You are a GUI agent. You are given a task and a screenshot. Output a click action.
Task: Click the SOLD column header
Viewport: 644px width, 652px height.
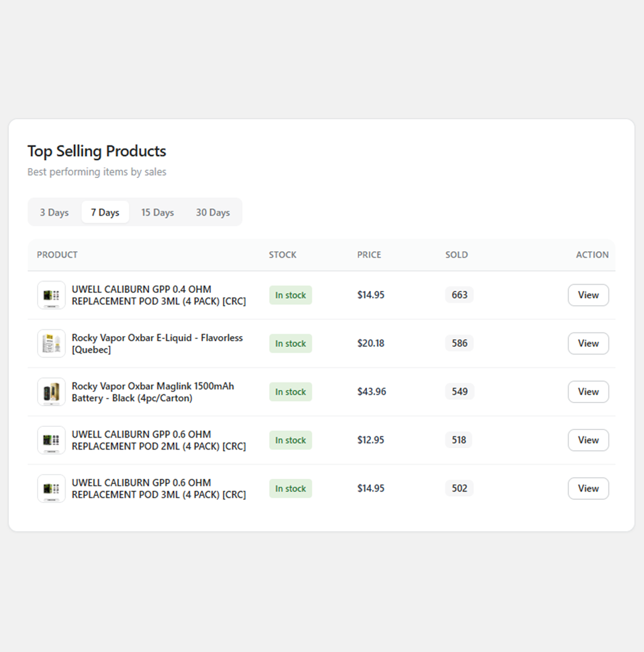click(x=457, y=255)
